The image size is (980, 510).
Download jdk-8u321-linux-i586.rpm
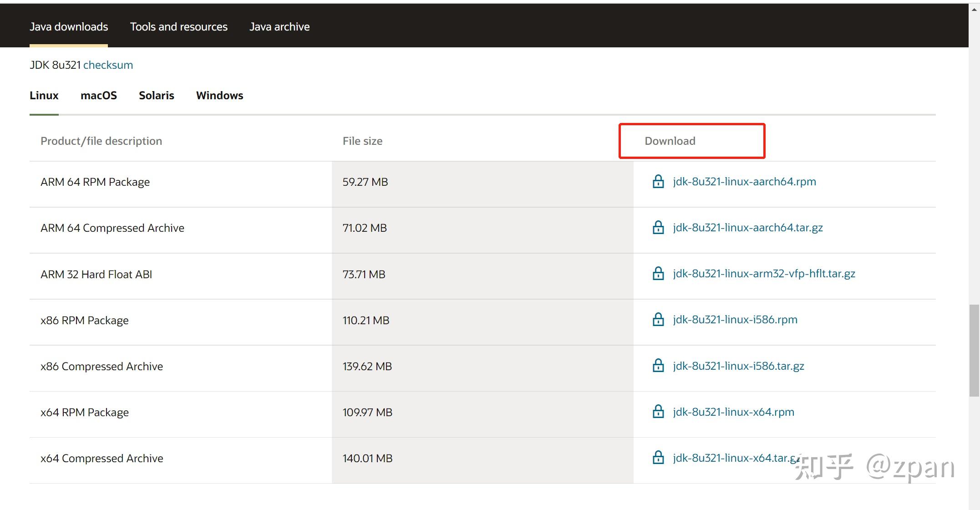[x=735, y=320]
